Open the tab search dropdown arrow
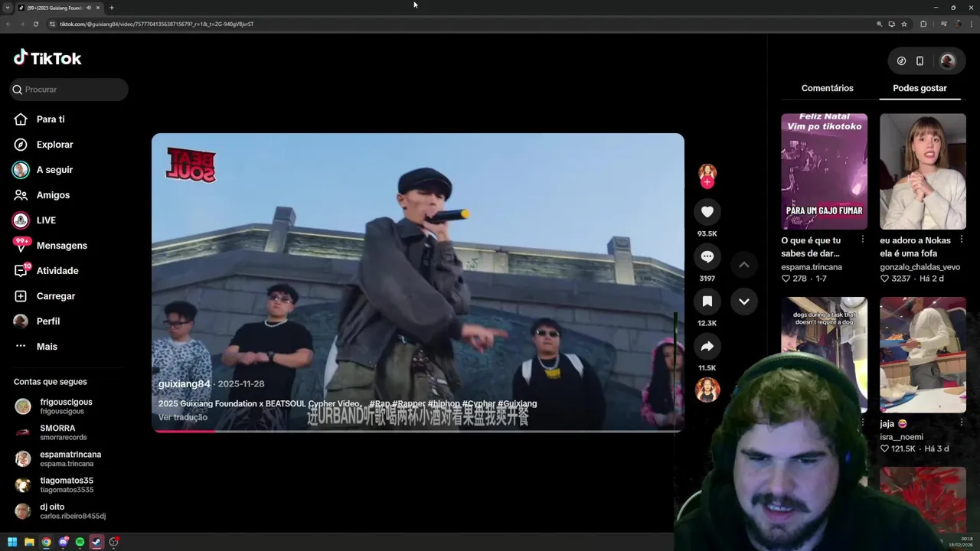Viewport: 980px width, 551px height. pos(8,8)
